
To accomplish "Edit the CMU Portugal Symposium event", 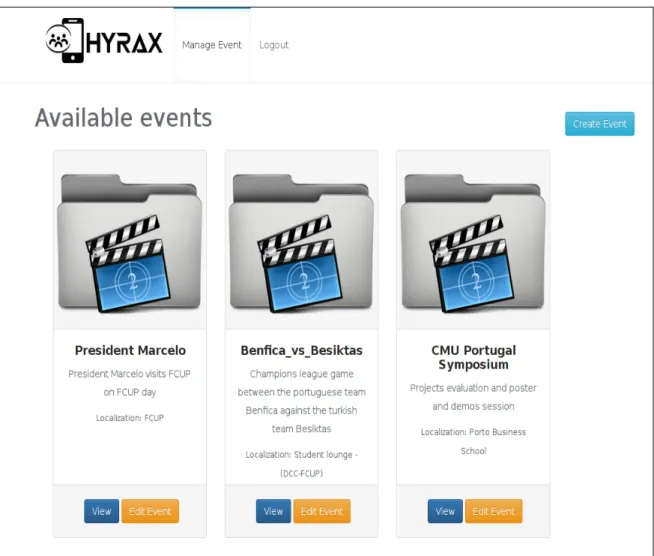I will coord(494,511).
